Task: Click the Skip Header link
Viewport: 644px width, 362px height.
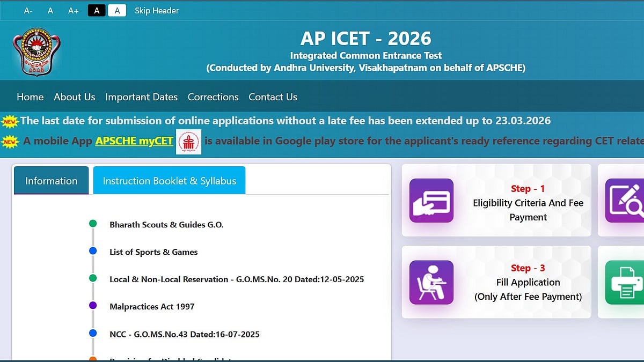Action: [157, 11]
